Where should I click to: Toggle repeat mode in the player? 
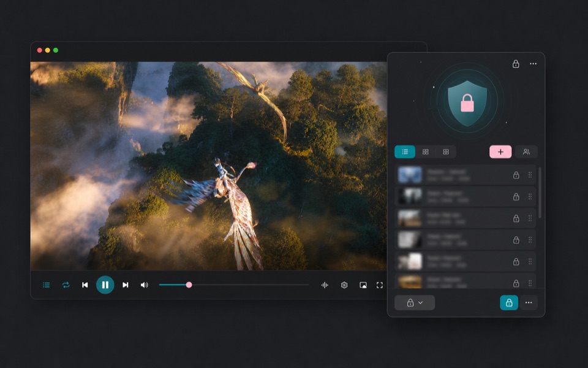click(x=66, y=285)
